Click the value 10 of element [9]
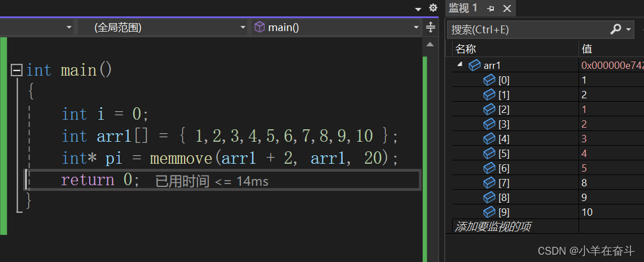 tap(587, 212)
